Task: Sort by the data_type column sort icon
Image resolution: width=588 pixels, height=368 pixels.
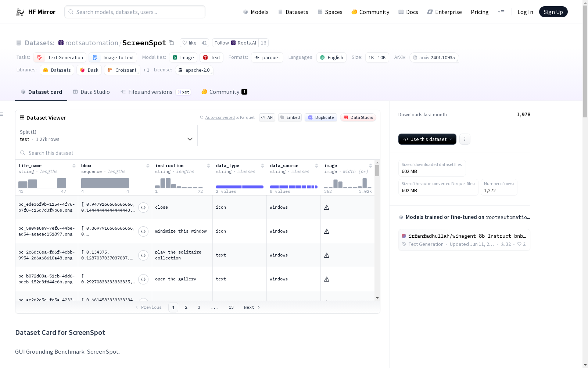Action: coord(262,166)
